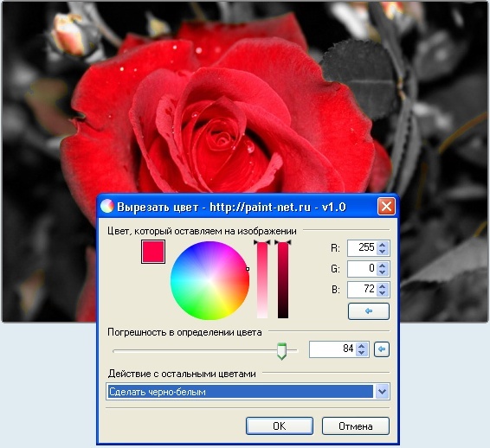Decrease the R value with the down arrow
Viewport: 490px width, 448px height.
click(x=382, y=252)
